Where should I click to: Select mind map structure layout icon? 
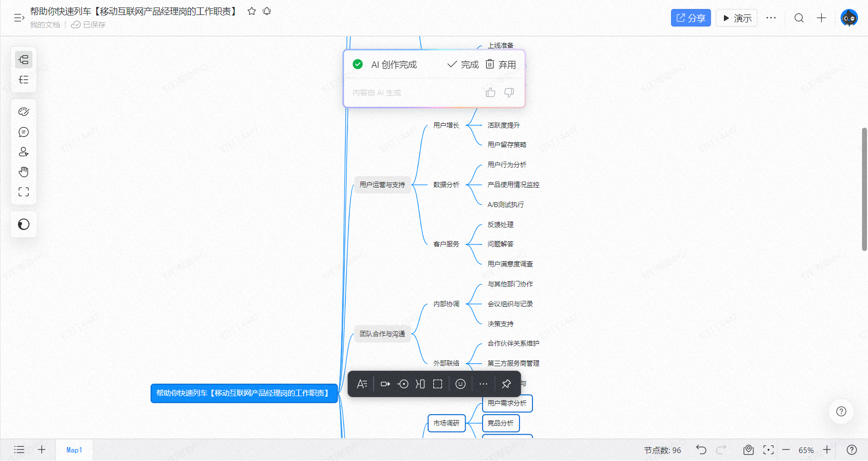[x=23, y=60]
